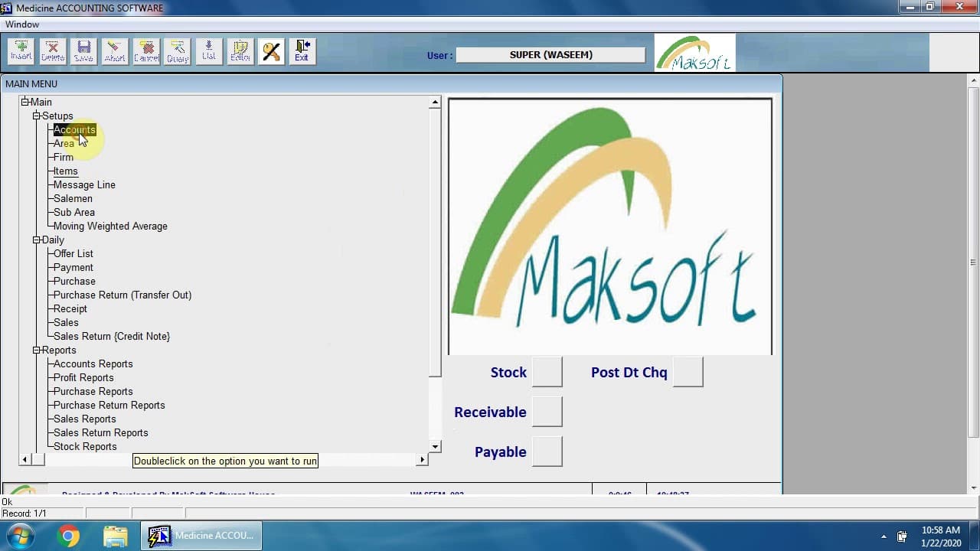Select the Firm setup option
The height and width of the screenshot is (551, 980).
point(64,157)
